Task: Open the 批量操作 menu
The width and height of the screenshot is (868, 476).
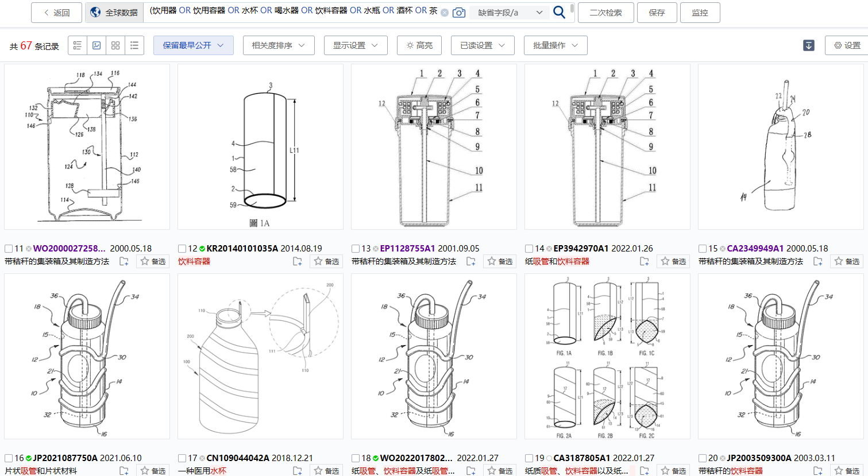Action: click(555, 45)
